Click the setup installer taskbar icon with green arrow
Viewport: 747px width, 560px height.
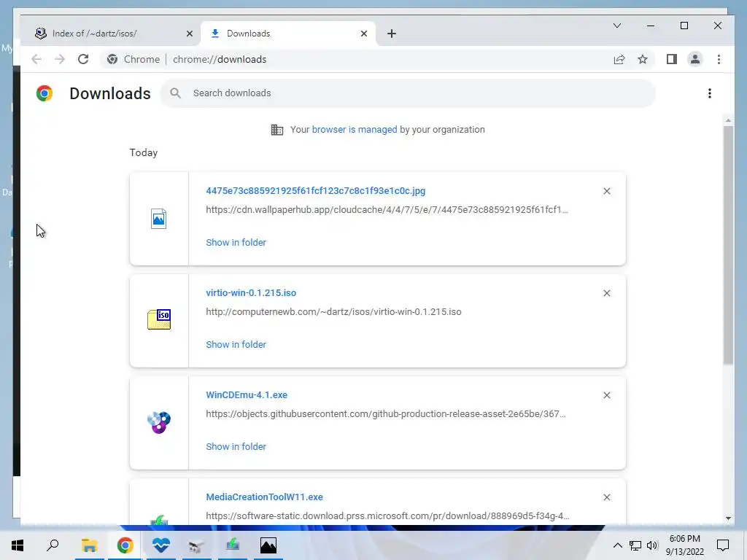233,545
